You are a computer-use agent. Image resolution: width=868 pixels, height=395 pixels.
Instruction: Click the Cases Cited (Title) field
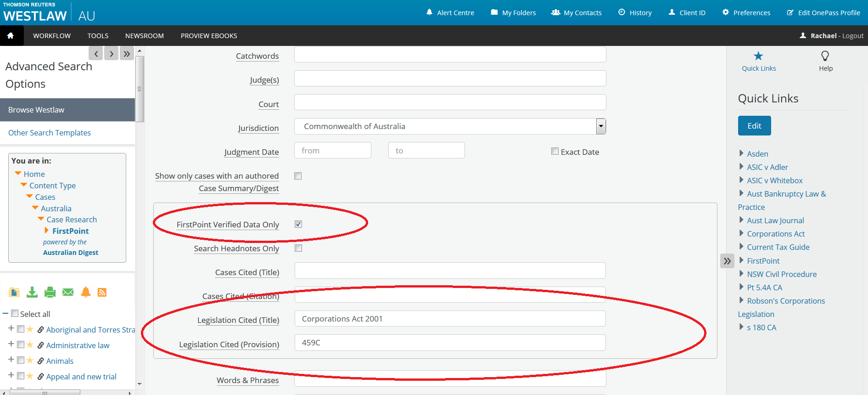tap(450, 271)
